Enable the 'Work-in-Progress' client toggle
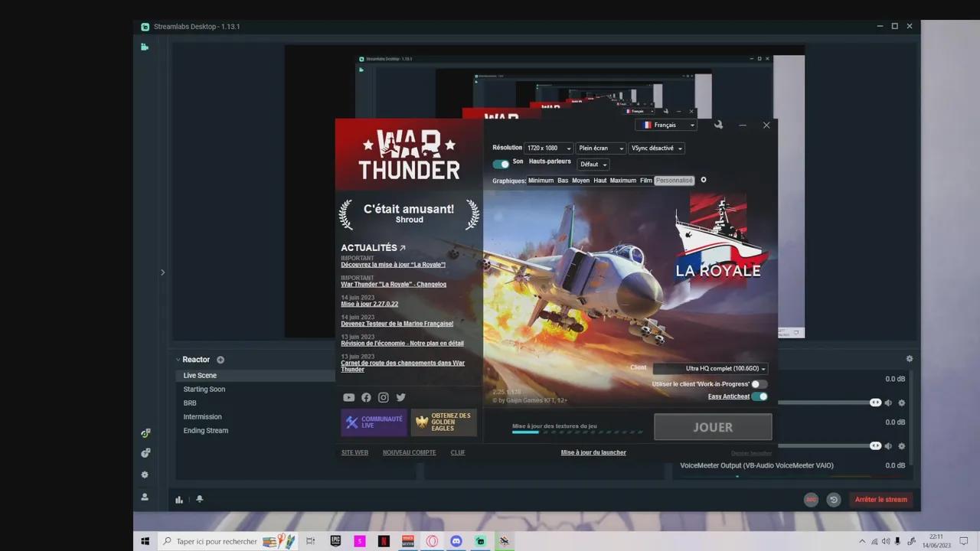 (759, 384)
